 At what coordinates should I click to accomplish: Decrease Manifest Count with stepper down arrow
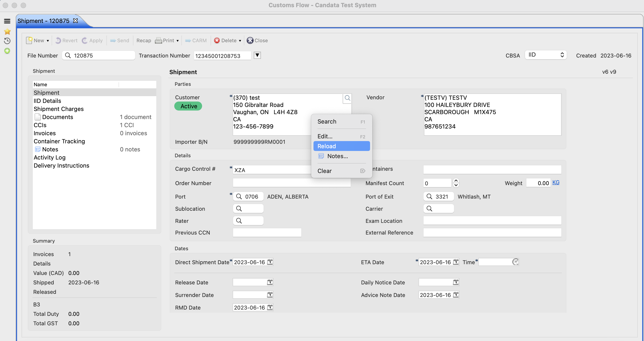456,185
